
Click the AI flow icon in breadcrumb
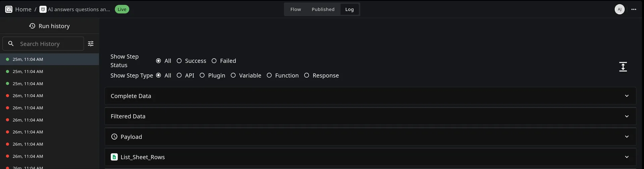[x=43, y=9]
